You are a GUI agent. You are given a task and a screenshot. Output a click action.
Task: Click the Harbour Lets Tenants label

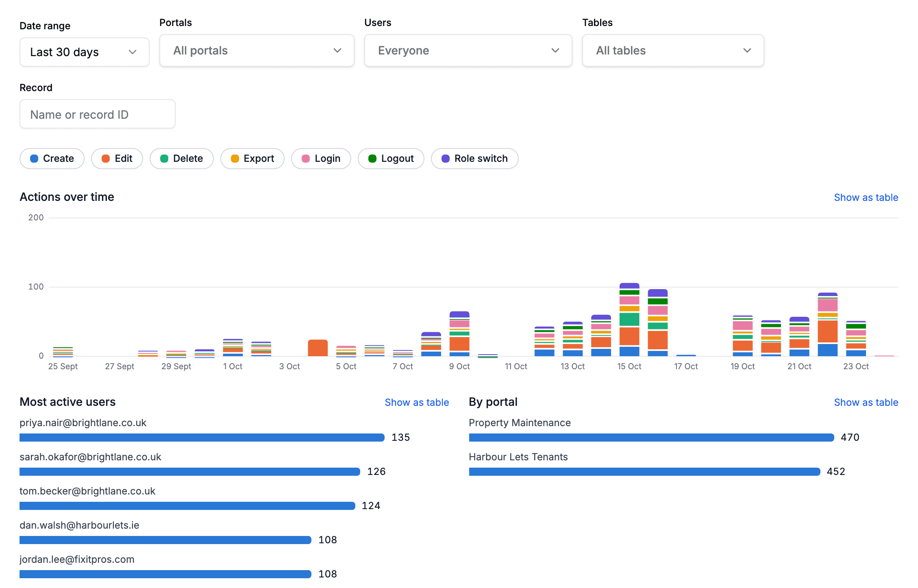pos(518,457)
